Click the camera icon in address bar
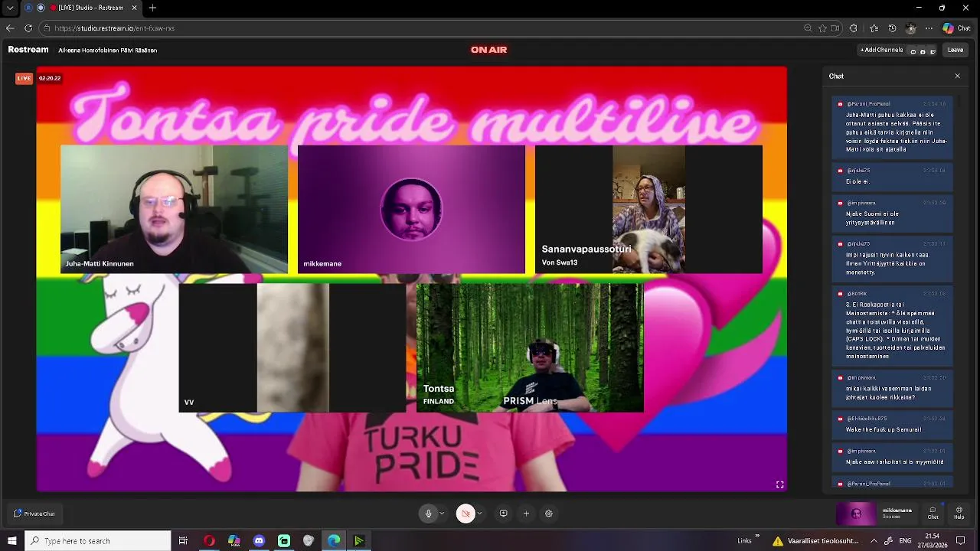 (x=835, y=28)
